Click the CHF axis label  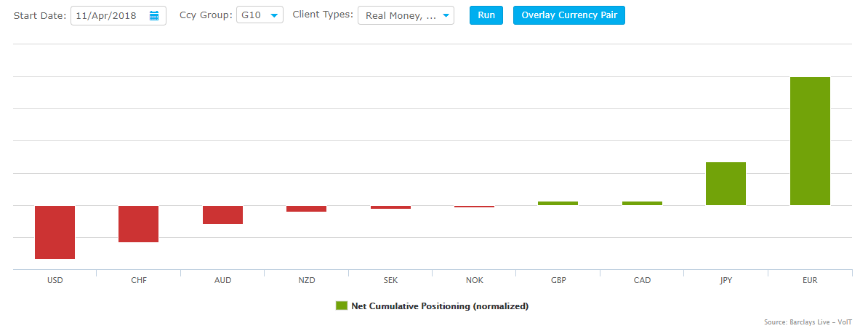pos(138,281)
